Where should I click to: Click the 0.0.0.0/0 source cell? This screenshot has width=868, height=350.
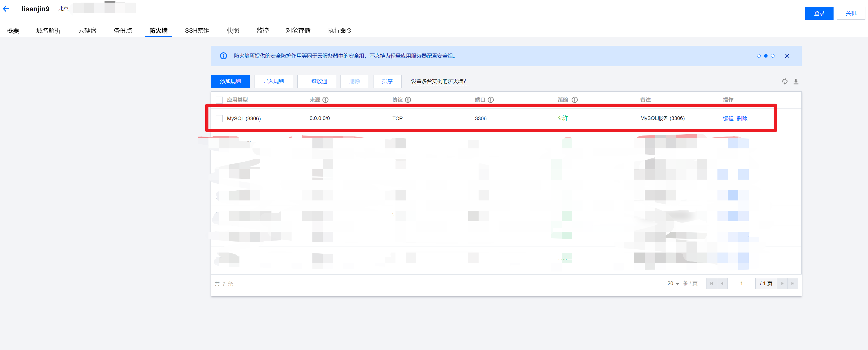coord(319,119)
